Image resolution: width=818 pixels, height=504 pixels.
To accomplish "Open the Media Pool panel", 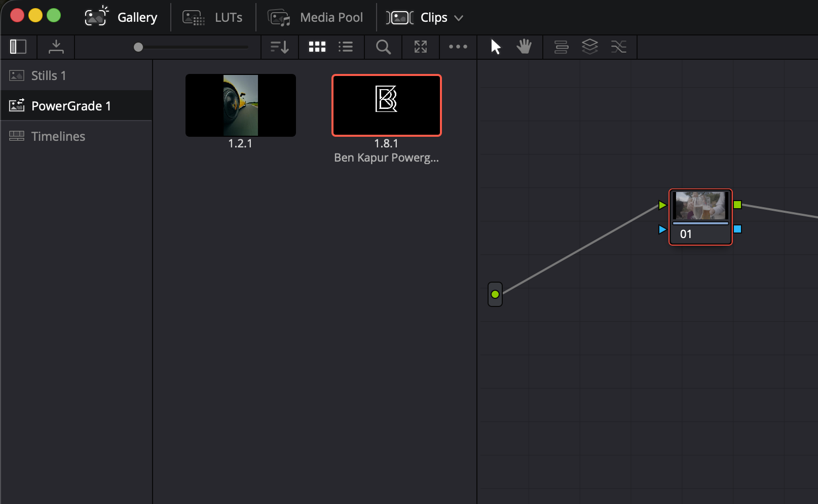I will 315,17.
